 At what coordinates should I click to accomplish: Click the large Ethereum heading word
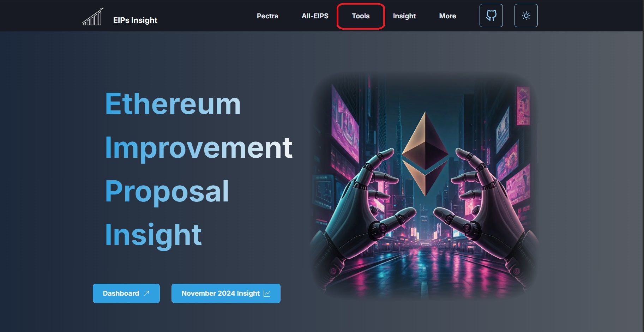(173, 104)
